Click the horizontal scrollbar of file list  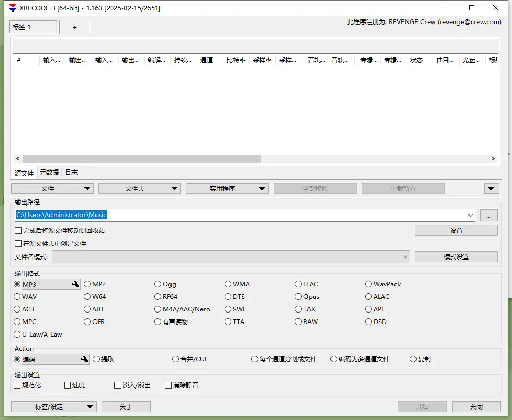[142, 158]
